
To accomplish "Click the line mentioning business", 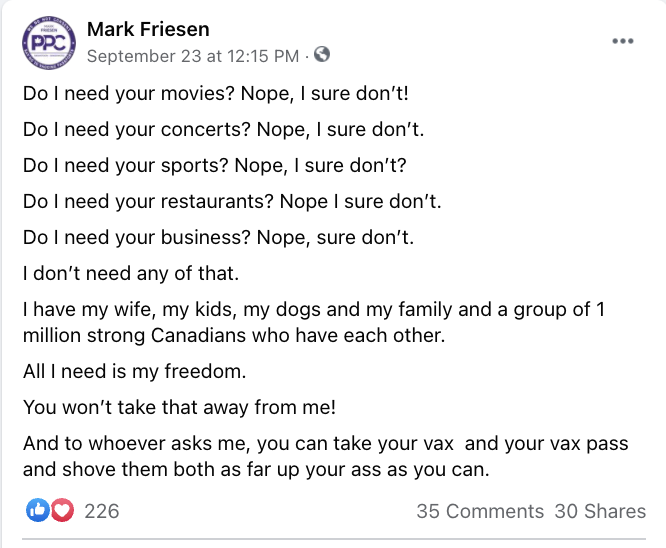I will point(218,237).
